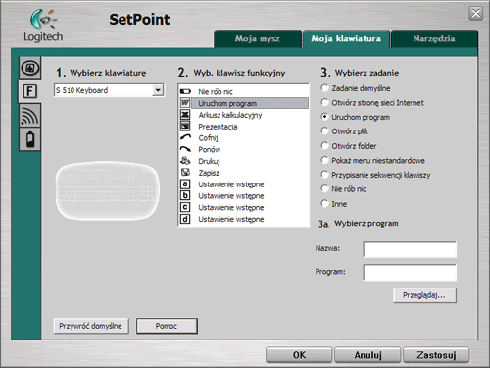Open the keyboard hot keys sidebar icon
Viewport: 490px width, 368px height.
30,68
